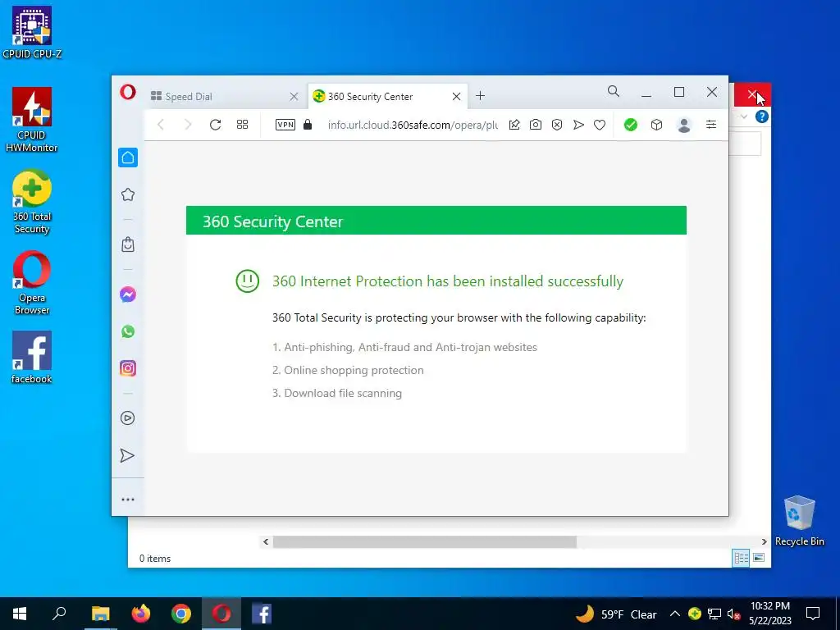Image resolution: width=840 pixels, height=630 pixels.
Task: Open the share page icon
Action: point(514,125)
